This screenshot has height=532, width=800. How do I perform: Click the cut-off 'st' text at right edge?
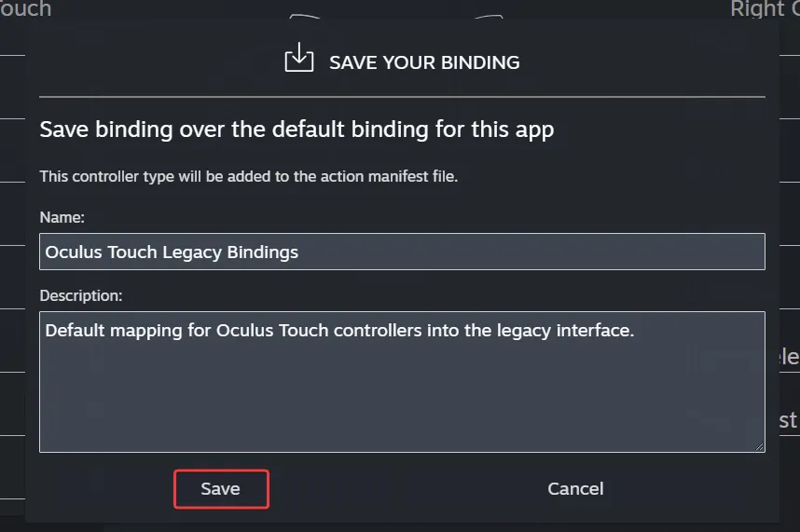pyautogui.click(x=789, y=420)
